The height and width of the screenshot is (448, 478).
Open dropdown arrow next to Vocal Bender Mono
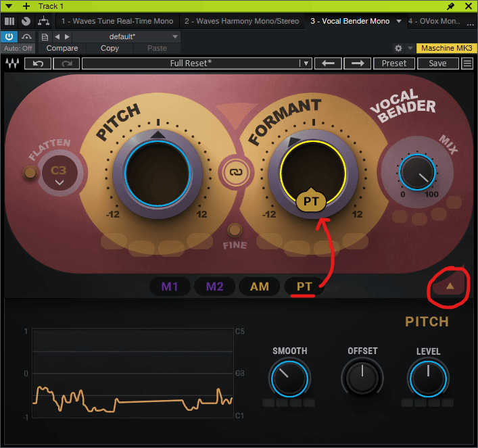(x=399, y=22)
